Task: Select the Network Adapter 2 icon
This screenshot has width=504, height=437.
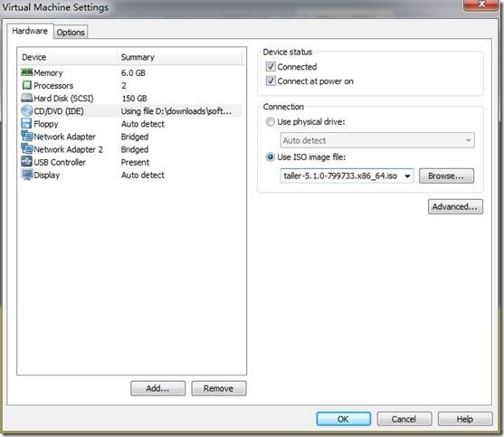Action: 26,148
